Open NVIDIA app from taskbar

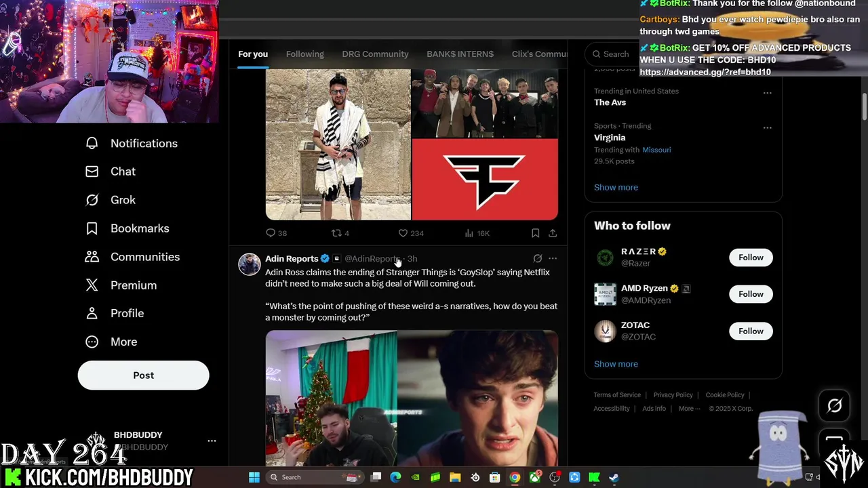point(415,477)
